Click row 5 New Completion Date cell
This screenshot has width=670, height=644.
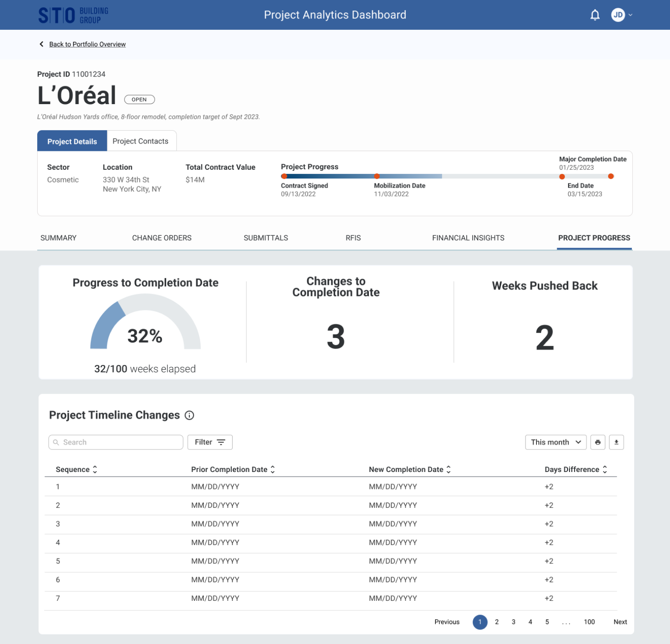(x=393, y=561)
